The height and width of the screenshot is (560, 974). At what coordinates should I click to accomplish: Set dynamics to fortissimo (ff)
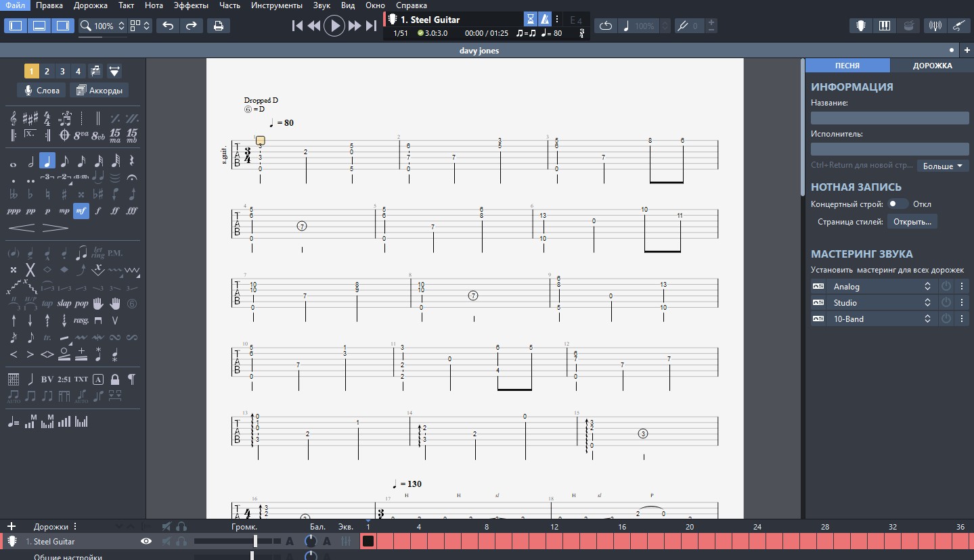coord(115,211)
